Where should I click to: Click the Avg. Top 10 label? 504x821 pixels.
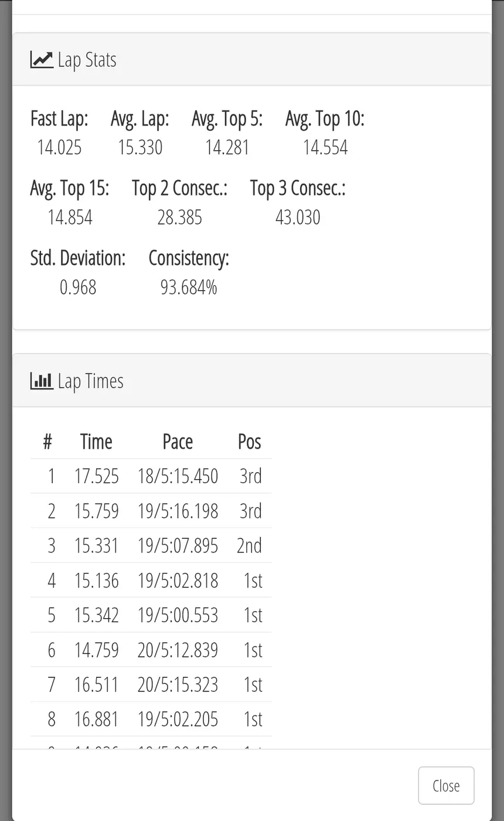click(325, 118)
